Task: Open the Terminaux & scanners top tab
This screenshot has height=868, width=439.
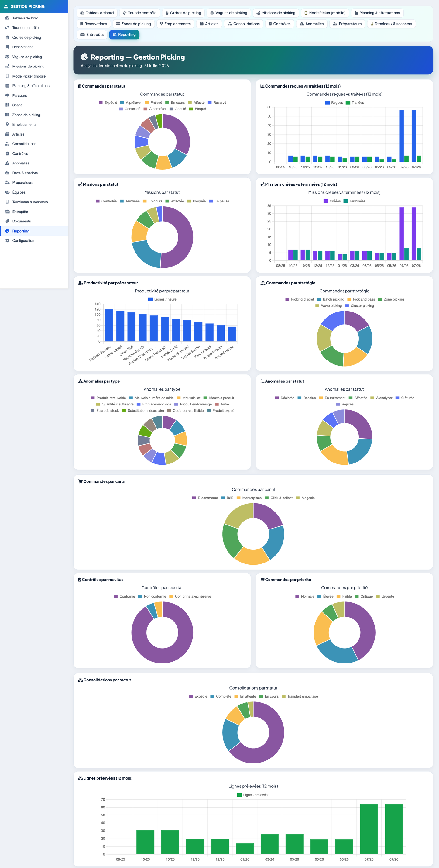Action: click(391, 24)
